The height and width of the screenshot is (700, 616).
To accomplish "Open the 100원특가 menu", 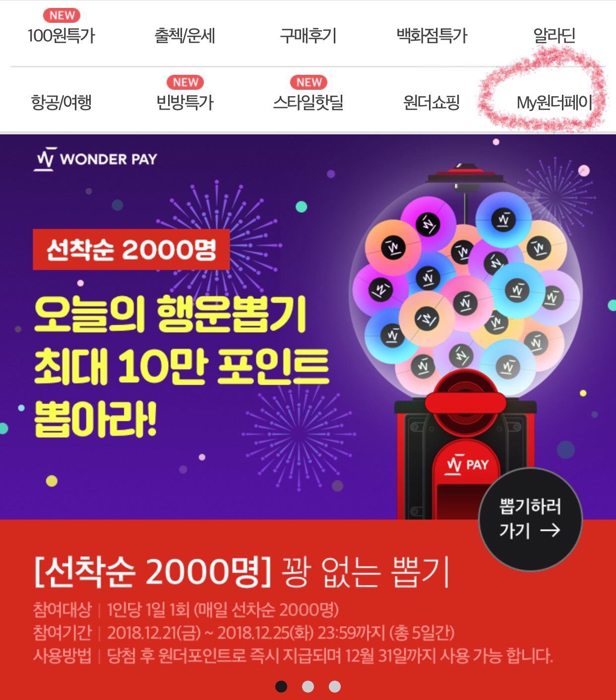I will 62,36.
